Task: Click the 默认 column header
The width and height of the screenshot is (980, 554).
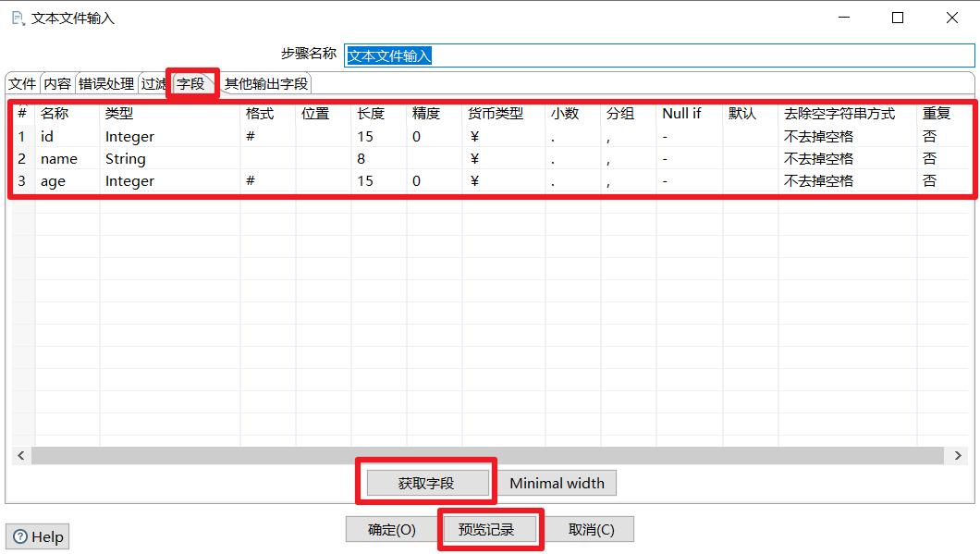Action: point(752,113)
